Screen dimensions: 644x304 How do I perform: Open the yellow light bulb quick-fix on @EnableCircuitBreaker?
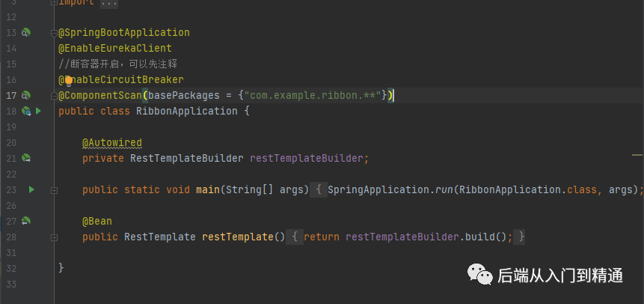coord(69,81)
